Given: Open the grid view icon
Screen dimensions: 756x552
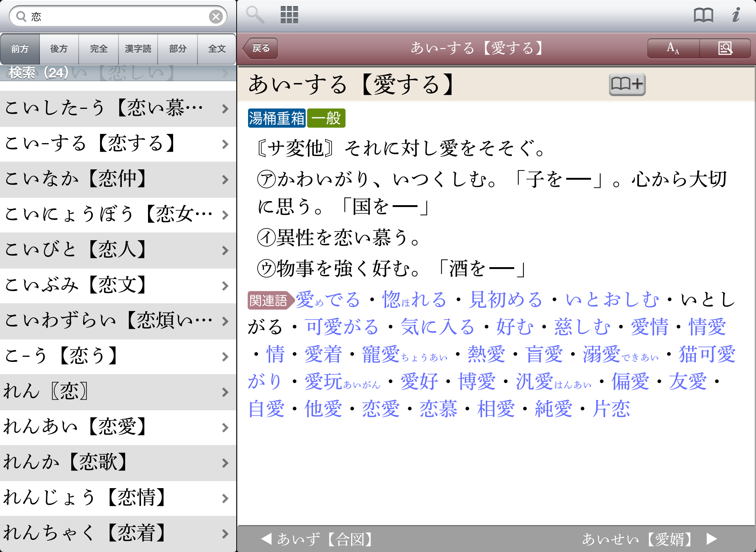Looking at the screenshot, I should coord(289,15).
